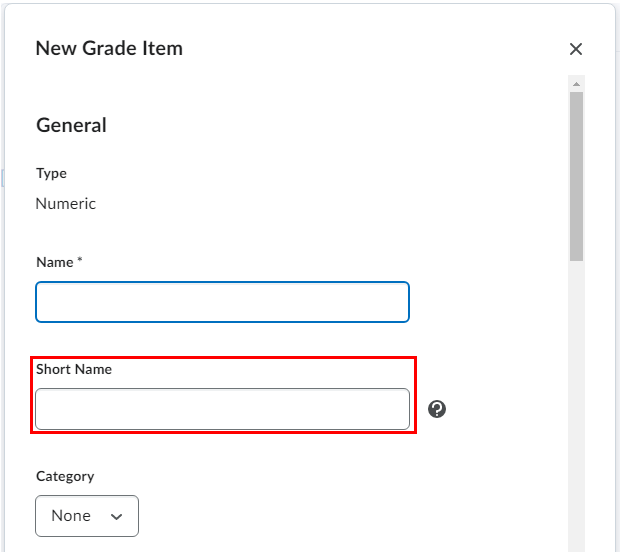Click the Short Name label

click(74, 369)
